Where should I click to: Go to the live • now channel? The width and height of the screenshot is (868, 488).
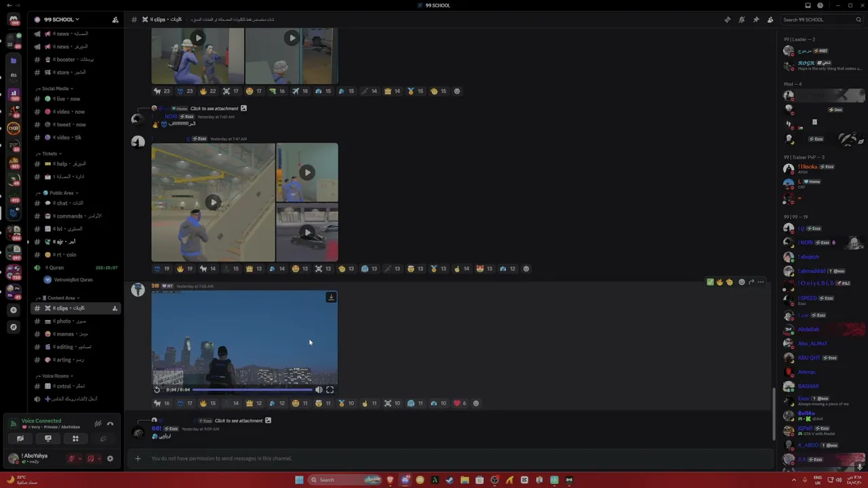[x=76, y=99]
